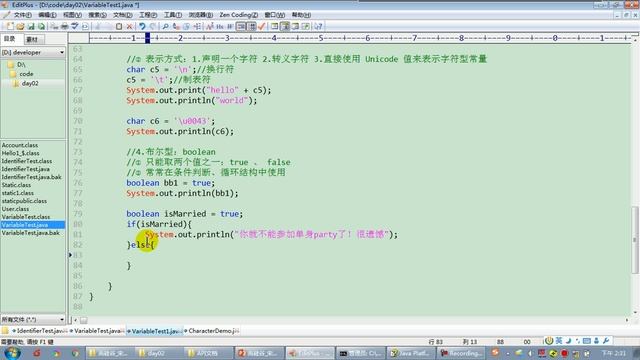Open the [D:] developer drive dropdown

pyautogui.click(x=33, y=52)
